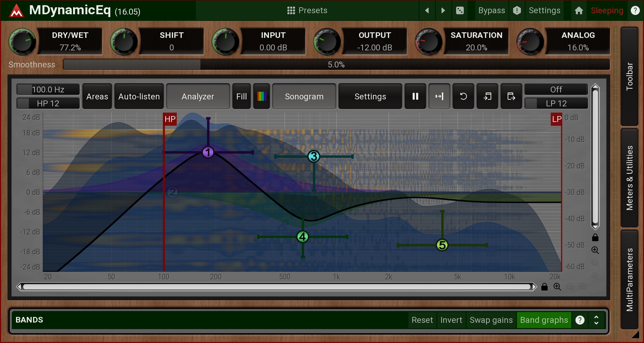Click the panic exclamation icon
This screenshot has height=343, width=644.
[517, 10]
